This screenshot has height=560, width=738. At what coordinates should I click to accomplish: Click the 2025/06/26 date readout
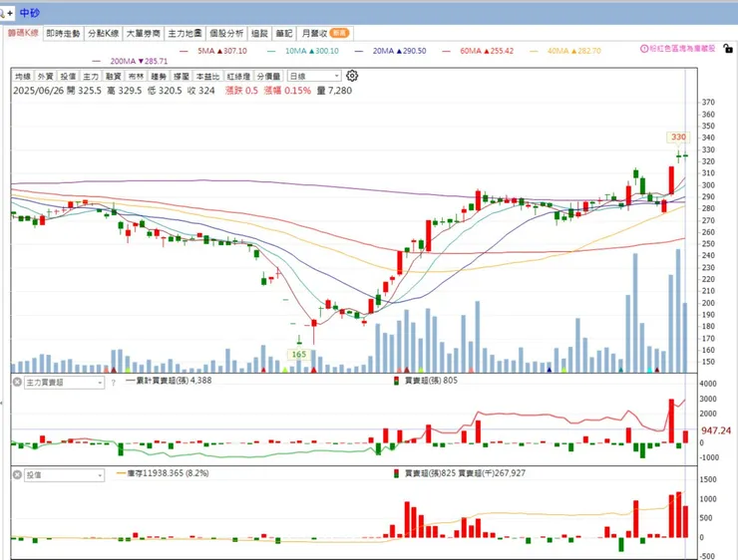38,91
